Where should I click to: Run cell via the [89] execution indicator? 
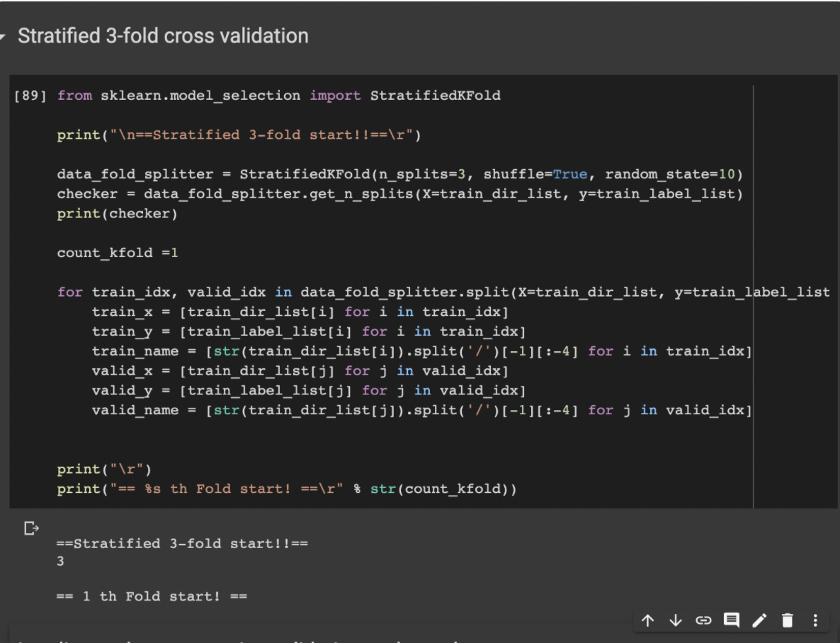[x=30, y=96]
